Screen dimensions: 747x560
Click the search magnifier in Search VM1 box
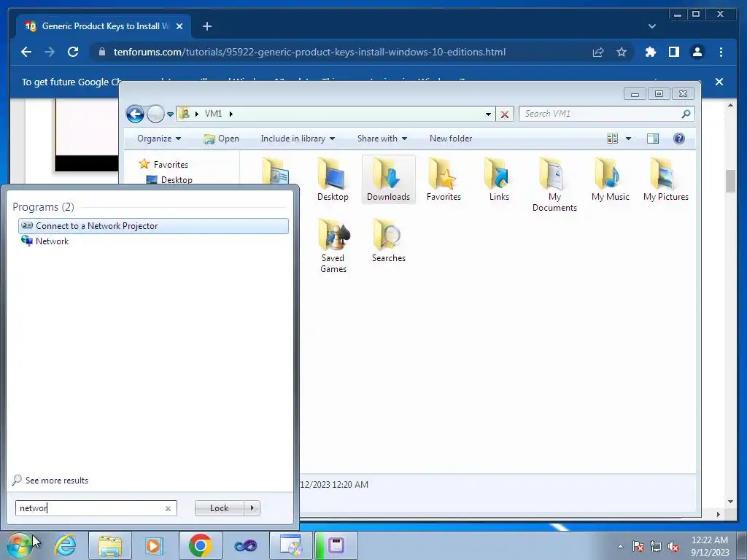pyautogui.click(x=686, y=114)
